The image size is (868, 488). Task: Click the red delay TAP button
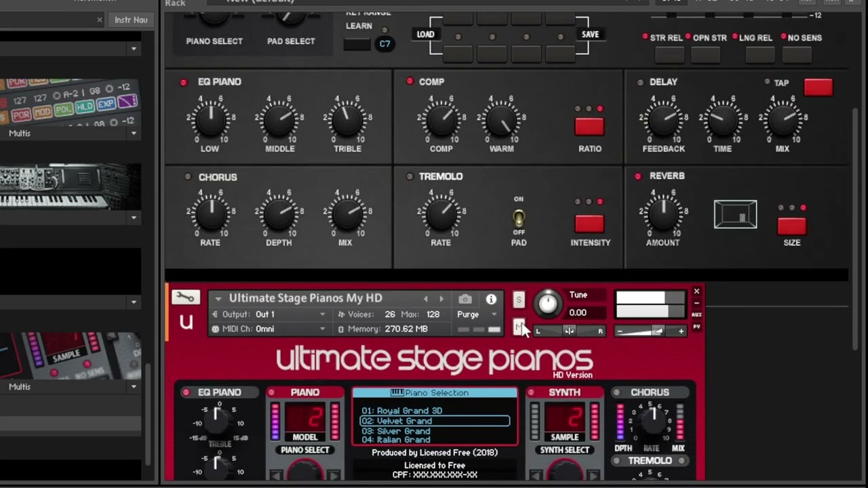(818, 87)
